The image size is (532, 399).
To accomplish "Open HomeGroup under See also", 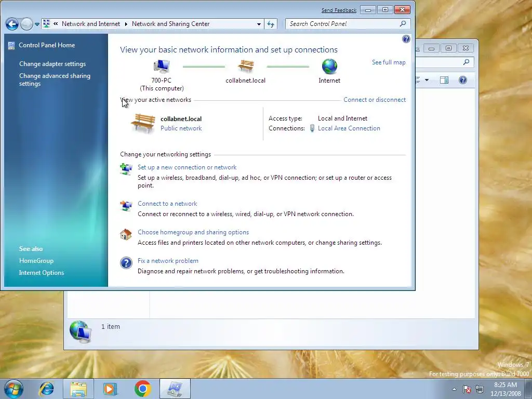I will [x=36, y=261].
